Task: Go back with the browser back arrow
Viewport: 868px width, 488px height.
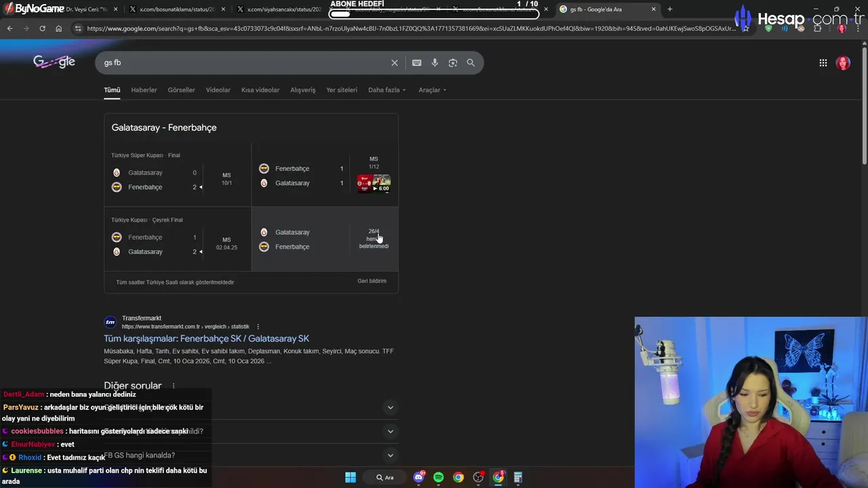Action: [x=9, y=28]
